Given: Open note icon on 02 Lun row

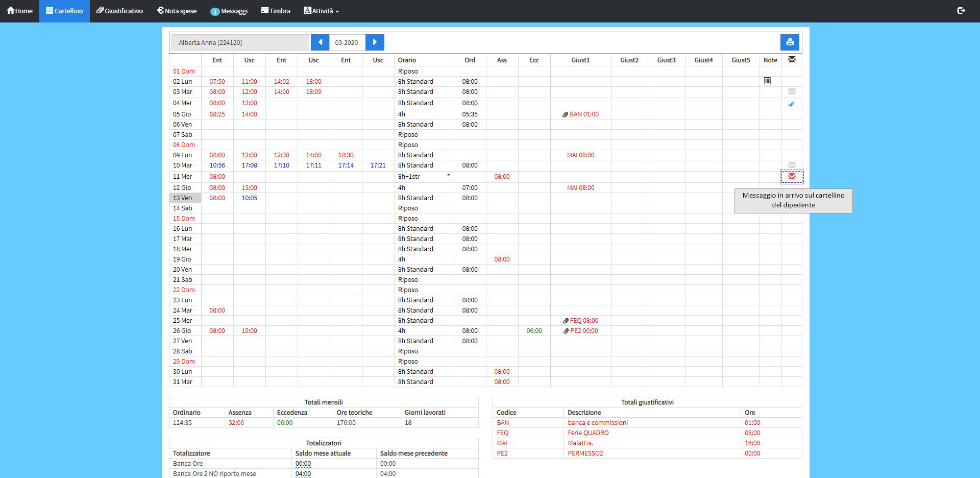Looking at the screenshot, I should tap(767, 81).
